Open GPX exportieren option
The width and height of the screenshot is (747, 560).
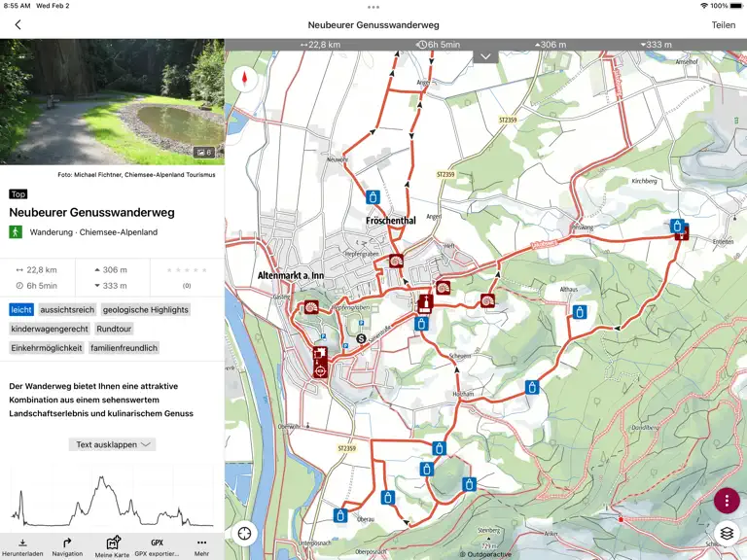coord(157,547)
